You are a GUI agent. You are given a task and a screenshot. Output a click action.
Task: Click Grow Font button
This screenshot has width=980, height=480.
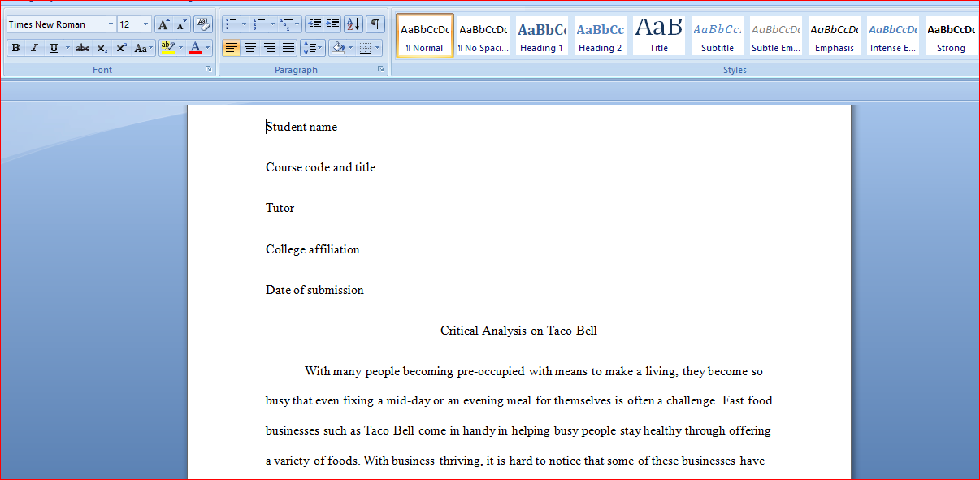(163, 24)
